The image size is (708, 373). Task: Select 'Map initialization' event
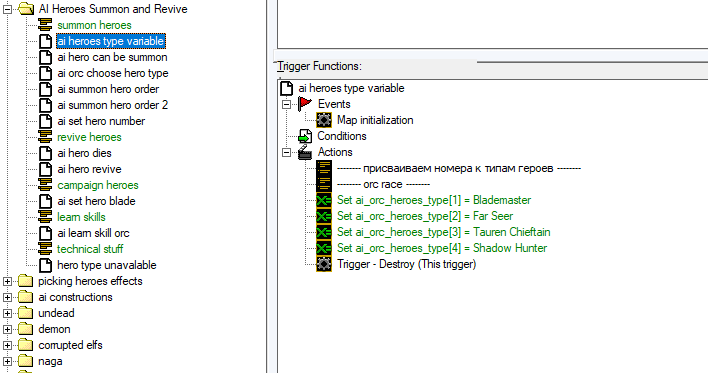coord(375,120)
